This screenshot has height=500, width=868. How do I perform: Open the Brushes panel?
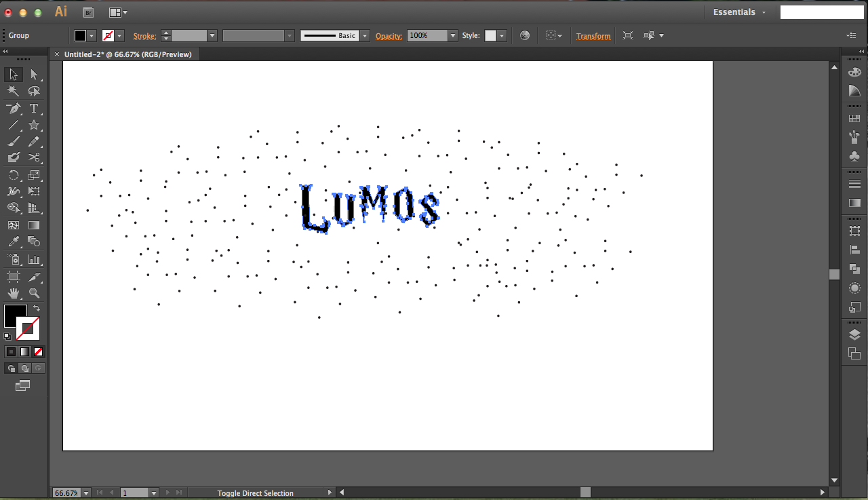[854, 138]
